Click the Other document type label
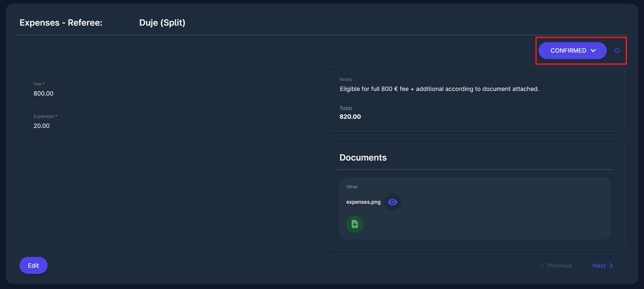The height and width of the screenshot is (289, 644). 352,187
